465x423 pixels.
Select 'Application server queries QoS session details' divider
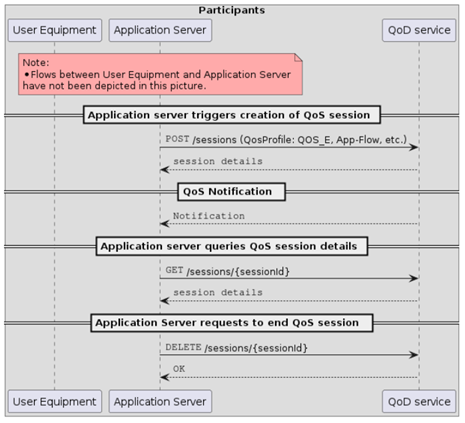pyautogui.click(x=232, y=246)
